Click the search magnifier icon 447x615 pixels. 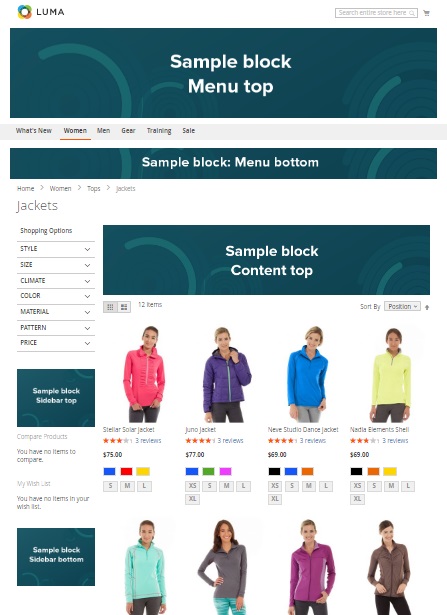412,13
